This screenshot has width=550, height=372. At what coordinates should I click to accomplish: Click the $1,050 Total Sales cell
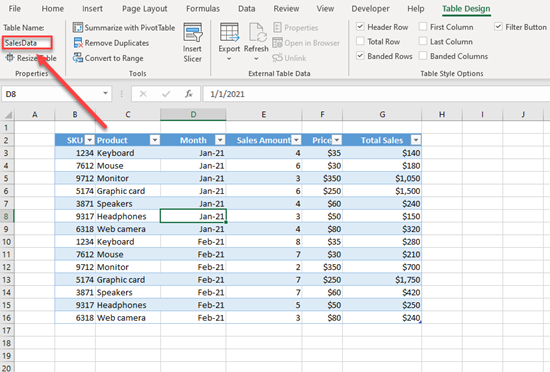[x=382, y=178]
